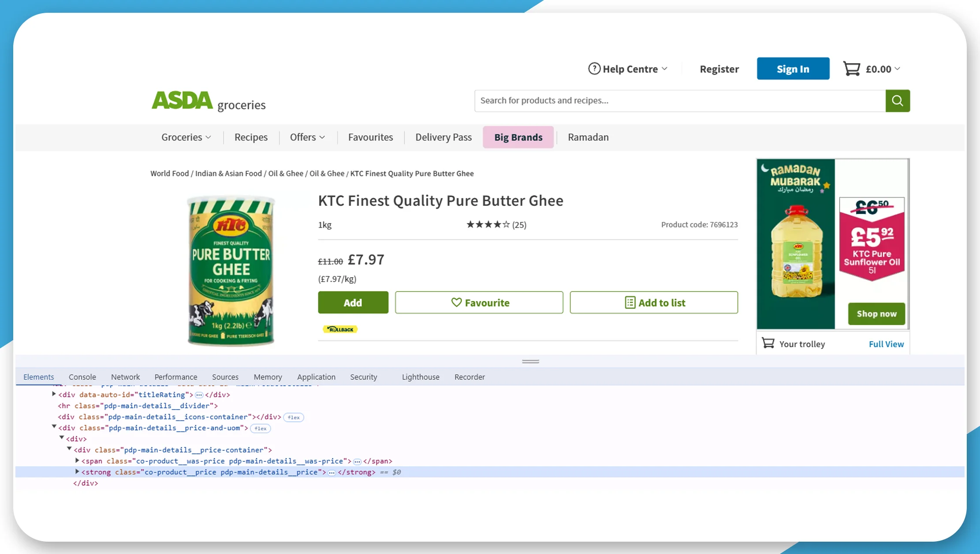Click the Rollback price badge icon
Screen dimensions: 980x554
[x=340, y=329]
